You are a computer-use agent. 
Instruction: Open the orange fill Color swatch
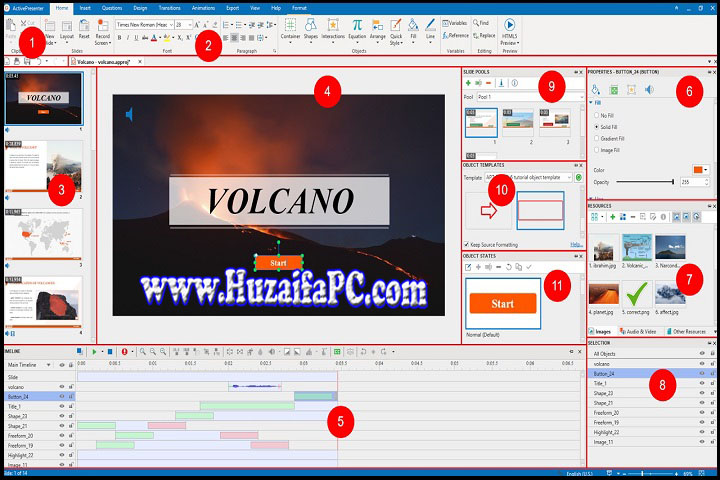coord(700,170)
